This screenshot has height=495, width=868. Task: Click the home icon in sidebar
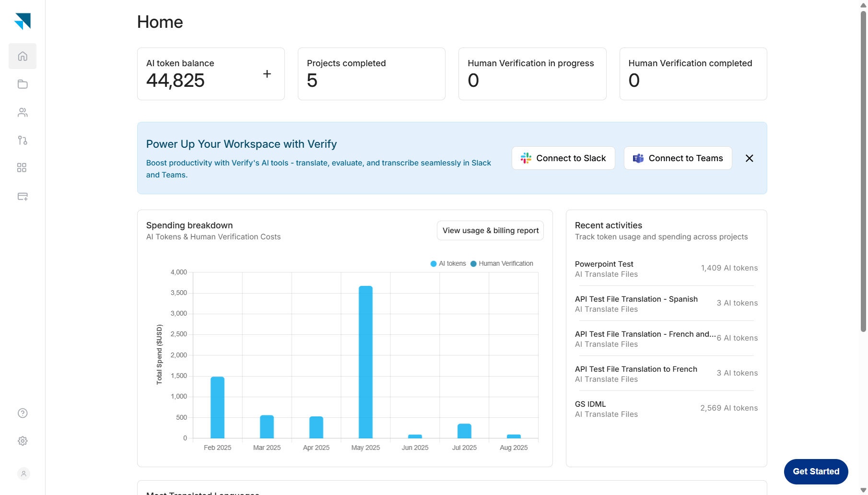tap(23, 56)
